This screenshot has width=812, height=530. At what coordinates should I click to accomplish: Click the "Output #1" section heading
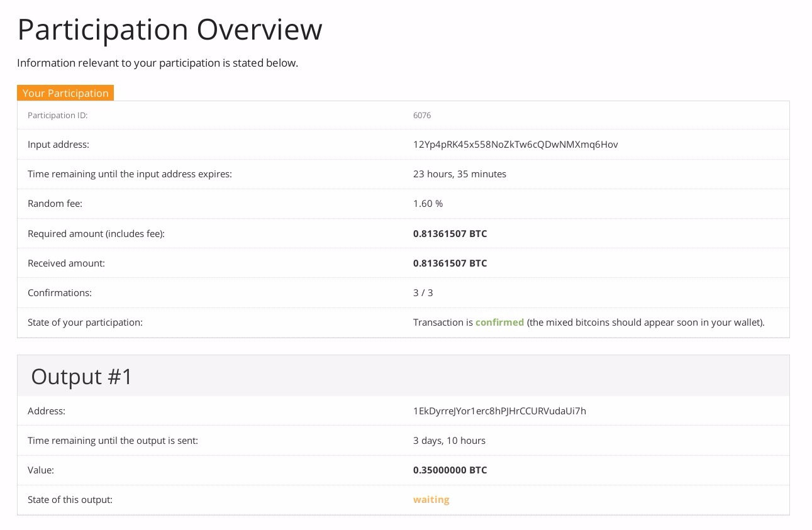click(82, 377)
